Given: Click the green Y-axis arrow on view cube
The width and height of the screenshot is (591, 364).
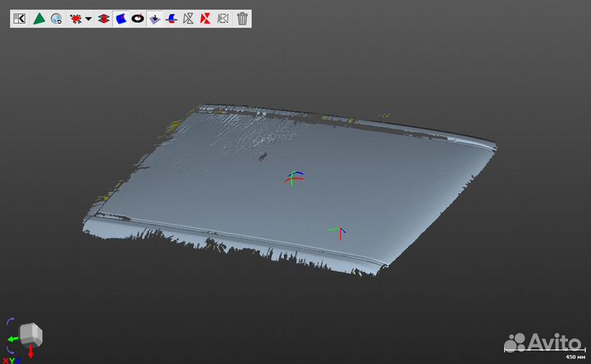Looking at the screenshot, I should [x=12, y=339].
